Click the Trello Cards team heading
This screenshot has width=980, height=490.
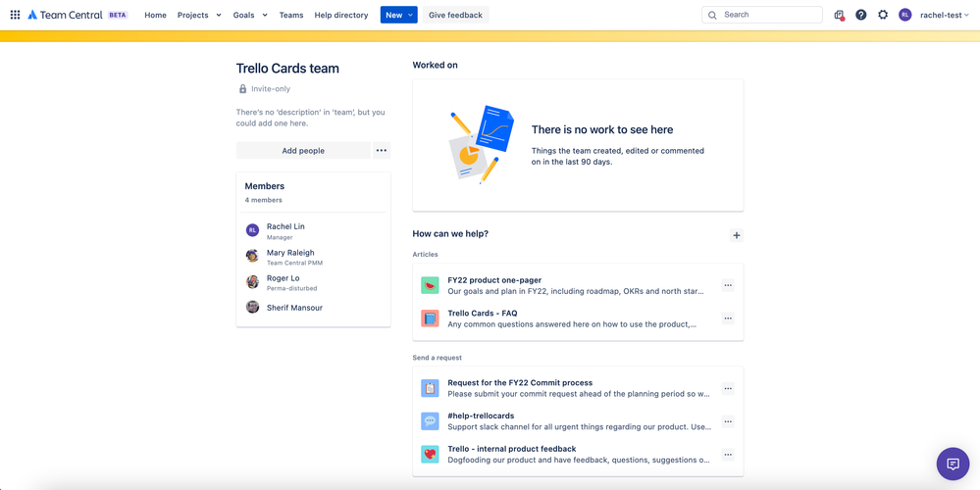pos(287,69)
